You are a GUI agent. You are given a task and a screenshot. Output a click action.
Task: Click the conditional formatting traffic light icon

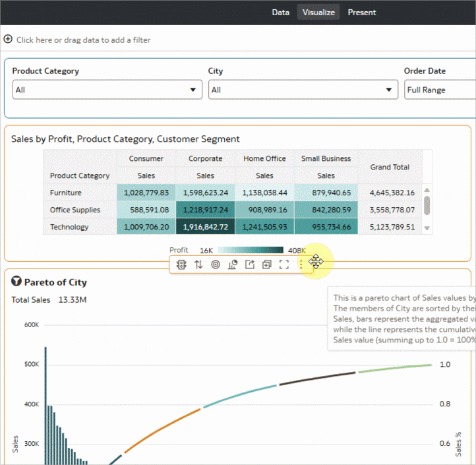181,264
